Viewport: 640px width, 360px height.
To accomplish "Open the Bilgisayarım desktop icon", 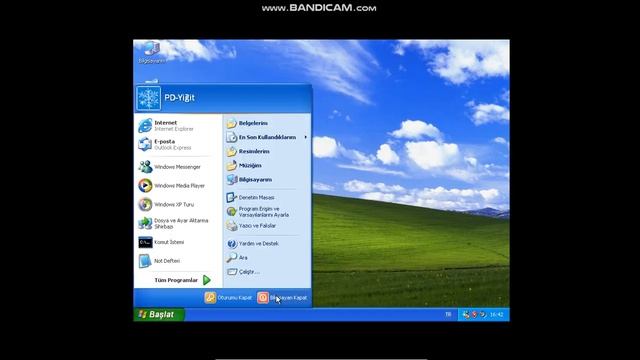I will point(151,52).
